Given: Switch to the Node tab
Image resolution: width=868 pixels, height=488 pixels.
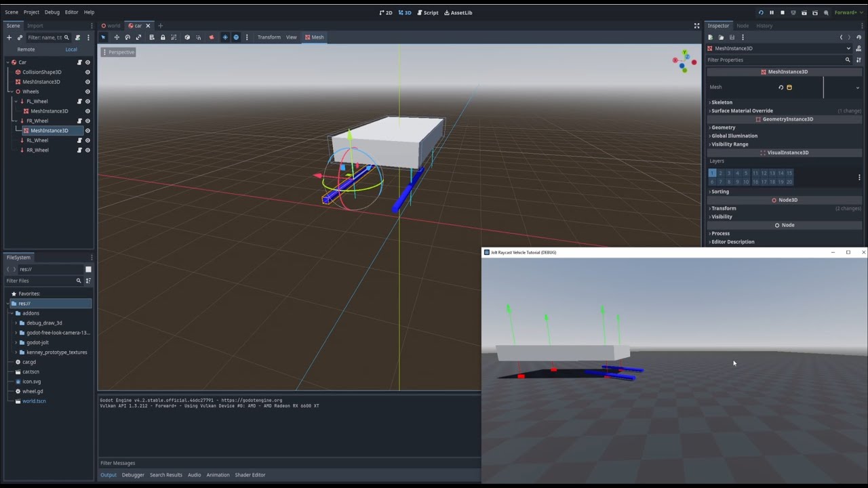Looking at the screenshot, I should (743, 26).
